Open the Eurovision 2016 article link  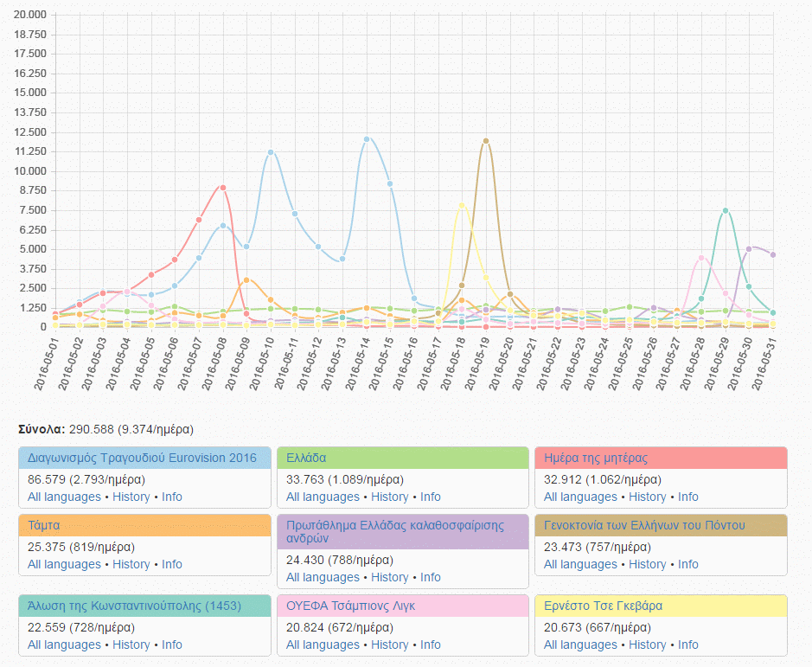[142, 458]
